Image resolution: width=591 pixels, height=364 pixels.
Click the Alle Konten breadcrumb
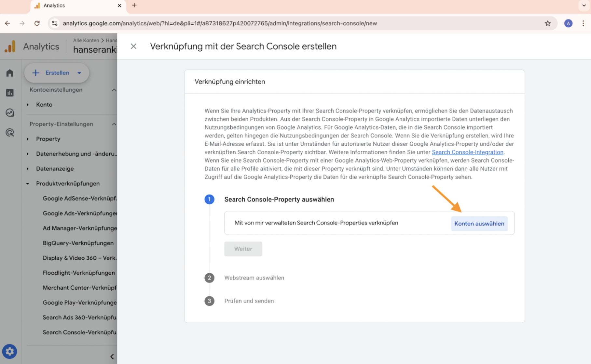point(86,40)
